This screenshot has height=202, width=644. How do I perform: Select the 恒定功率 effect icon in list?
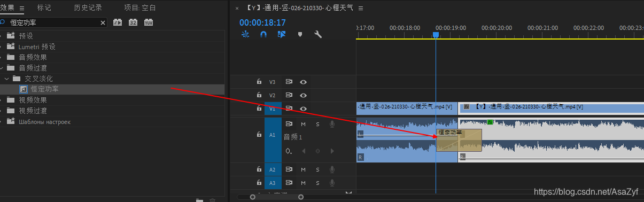[24, 89]
